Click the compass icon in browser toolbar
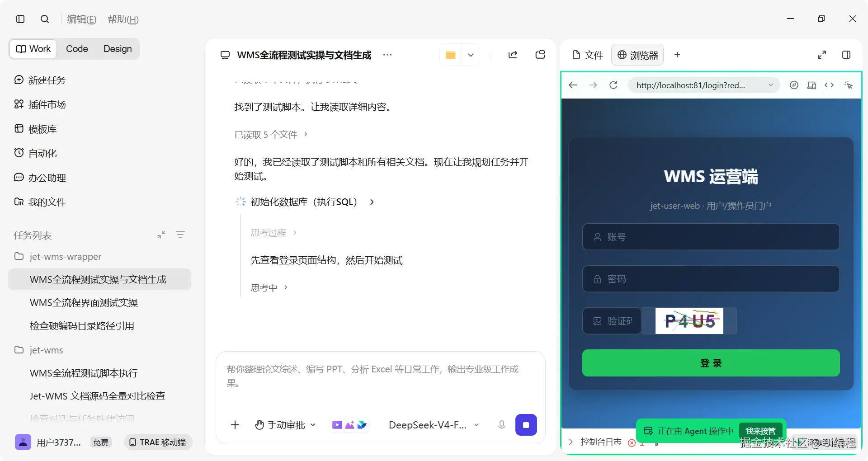The width and height of the screenshot is (868, 461). pyautogui.click(x=794, y=85)
